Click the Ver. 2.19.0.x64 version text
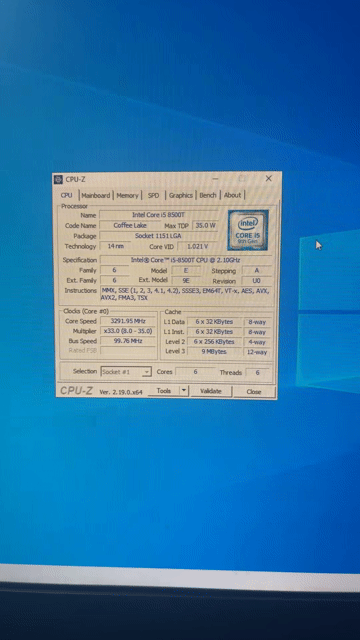This screenshot has height=640, width=360. (x=121, y=392)
